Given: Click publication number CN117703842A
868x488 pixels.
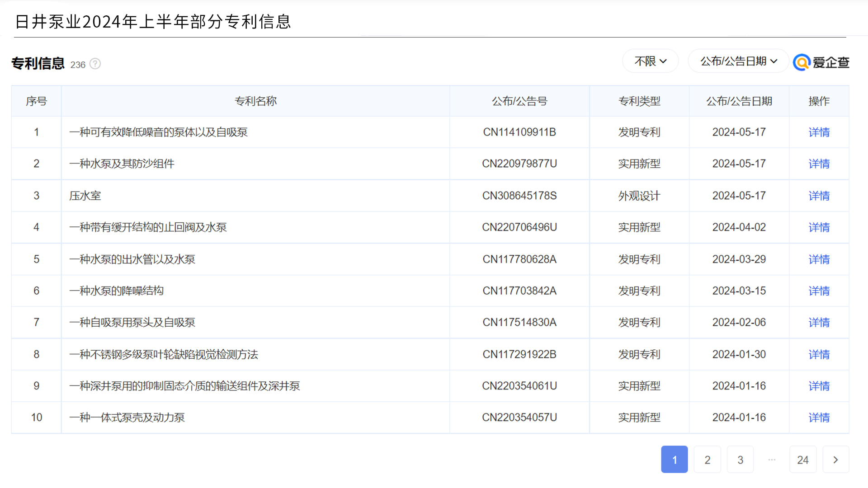Looking at the screenshot, I should click(519, 291).
